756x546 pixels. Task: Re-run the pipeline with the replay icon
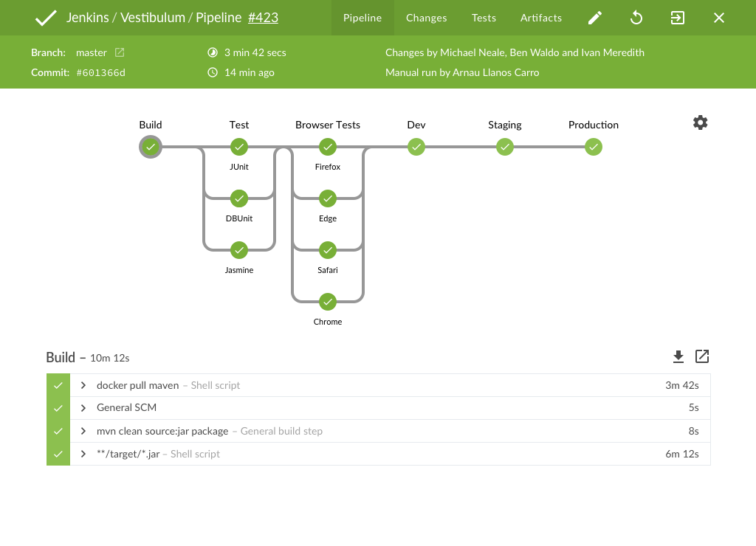[x=636, y=18]
